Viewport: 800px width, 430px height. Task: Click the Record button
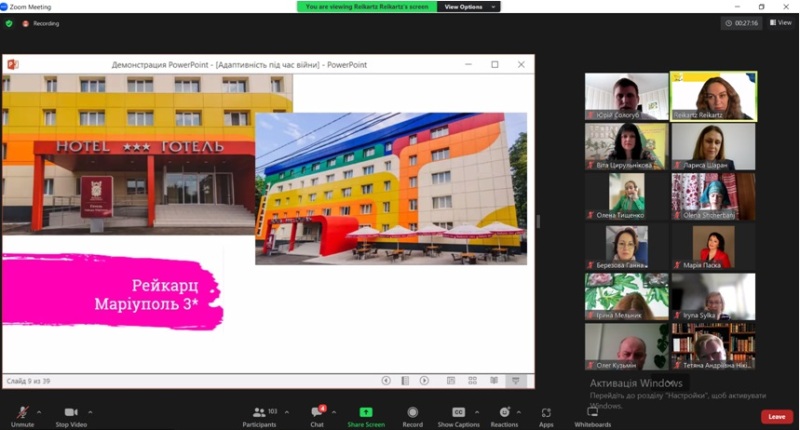412,416
